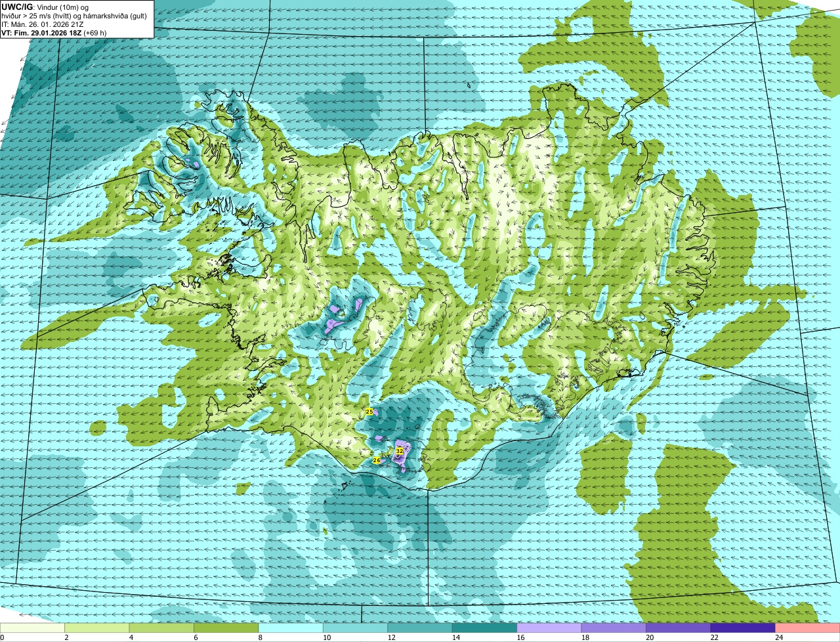This screenshot has width=840, height=642.
Task: Pick the above-24 m/s pink swatch
Action: (x=808, y=628)
